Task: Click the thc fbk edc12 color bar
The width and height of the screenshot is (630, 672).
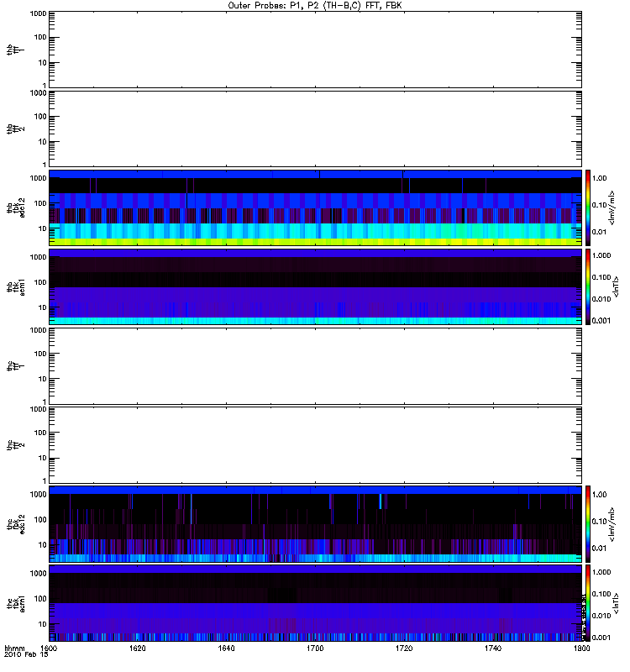Action: tap(588, 523)
